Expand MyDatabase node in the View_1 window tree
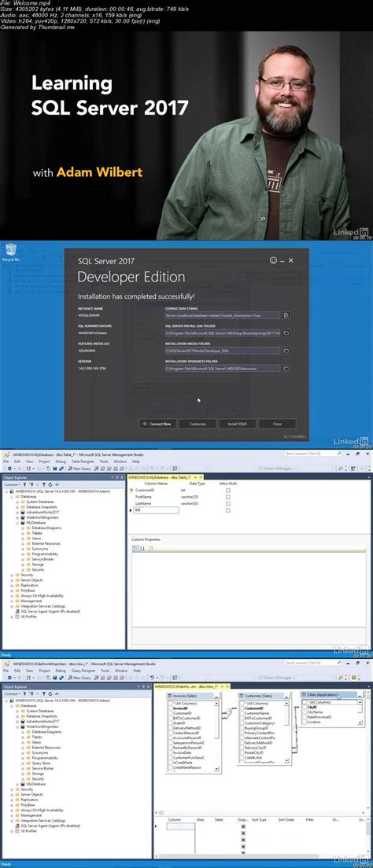Screen dimensions: 373x868 coord(18,784)
